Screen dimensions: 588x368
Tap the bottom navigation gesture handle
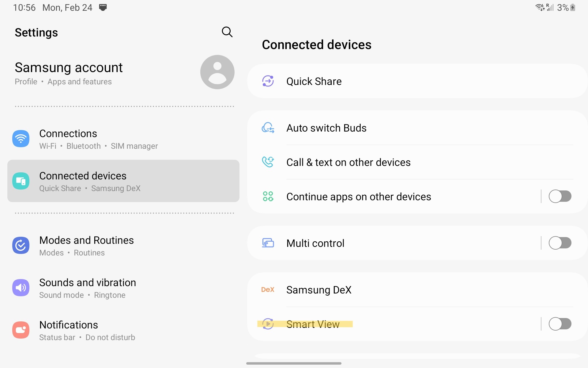294,363
